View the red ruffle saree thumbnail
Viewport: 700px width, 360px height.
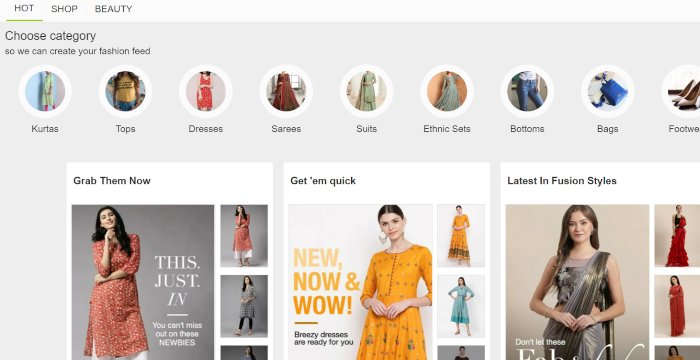677,236
